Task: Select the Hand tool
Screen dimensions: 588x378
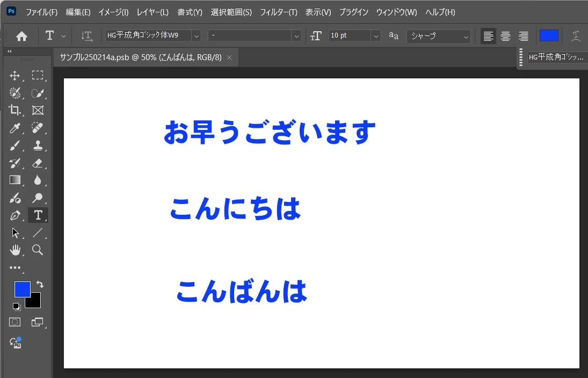Action: click(x=15, y=250)
